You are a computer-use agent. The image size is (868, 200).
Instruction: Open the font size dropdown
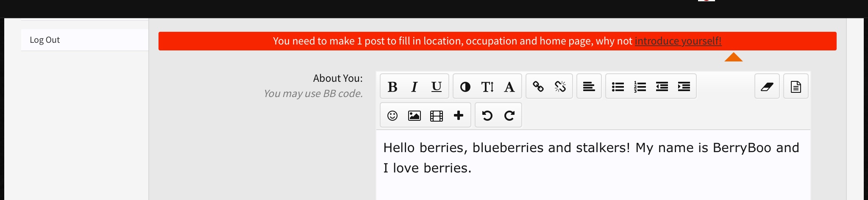click(487, 86)
